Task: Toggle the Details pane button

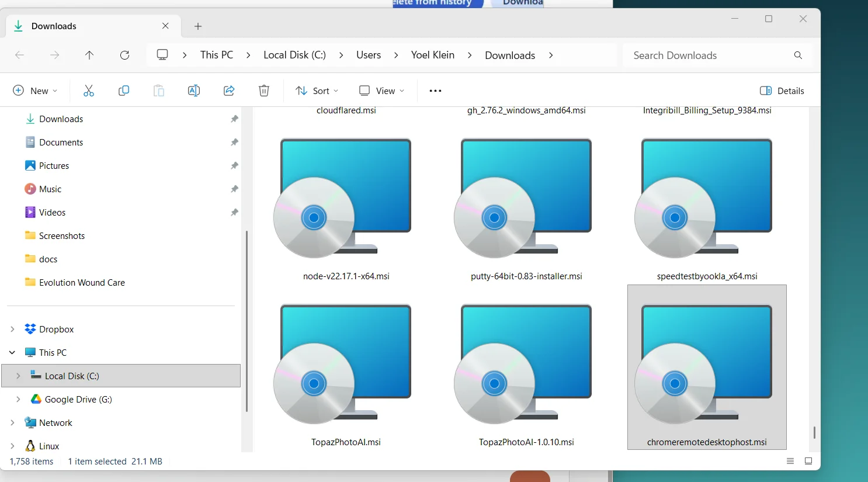Action: point(782,91)
